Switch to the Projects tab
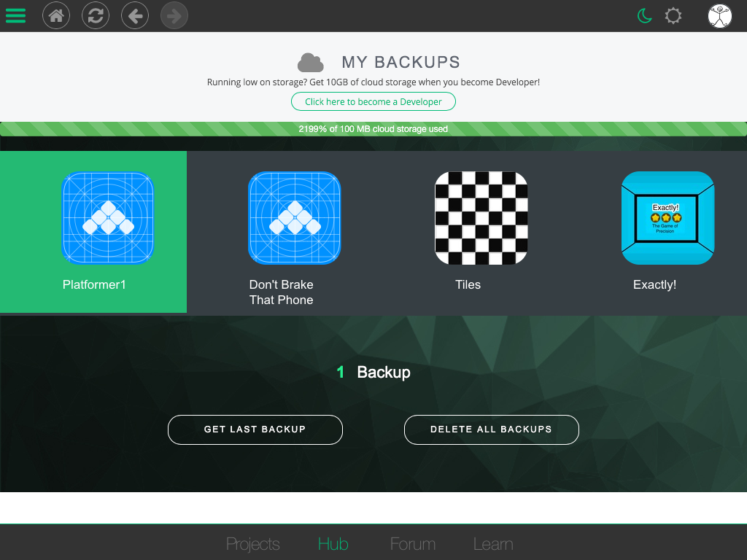 (x=253, y=544)
